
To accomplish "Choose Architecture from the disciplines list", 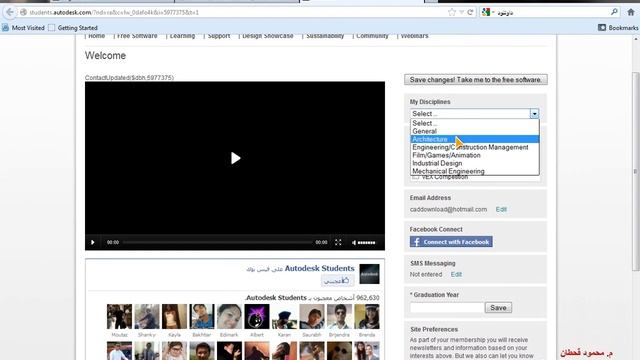I will [x=475, y=139].
